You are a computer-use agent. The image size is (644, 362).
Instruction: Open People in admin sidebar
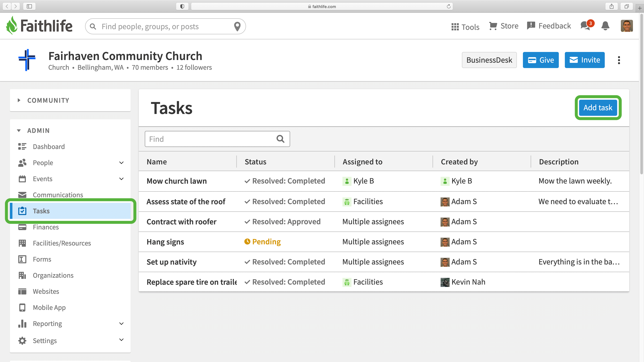43,163
